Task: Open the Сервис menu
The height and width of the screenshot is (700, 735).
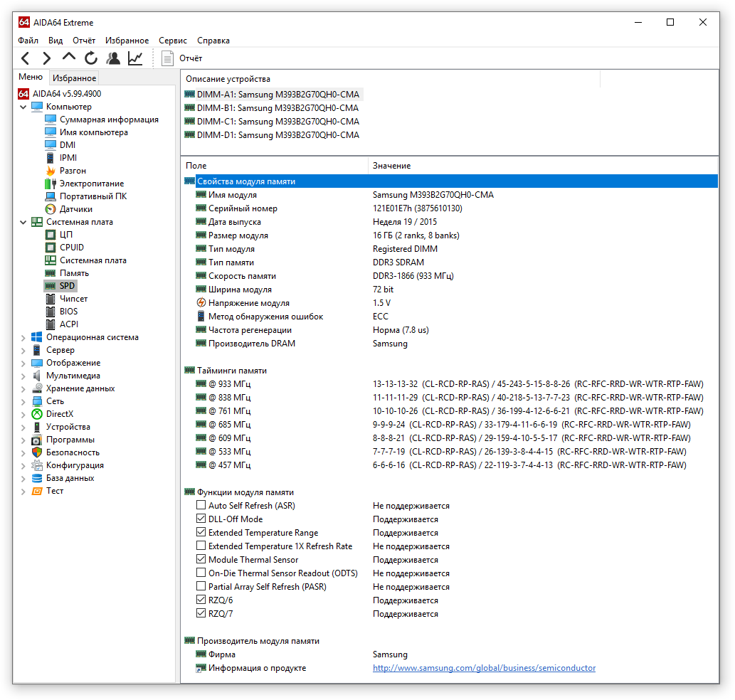Action: point(173,41)
